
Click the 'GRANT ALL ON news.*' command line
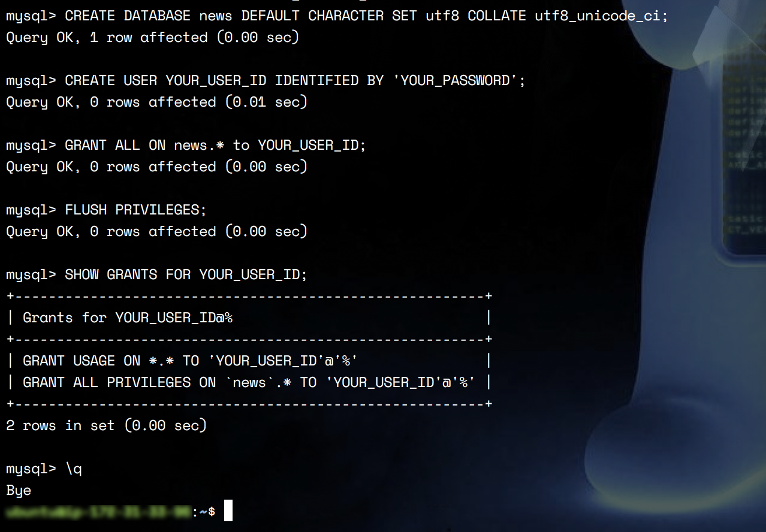pyautogui.click(x=186, y=146)
